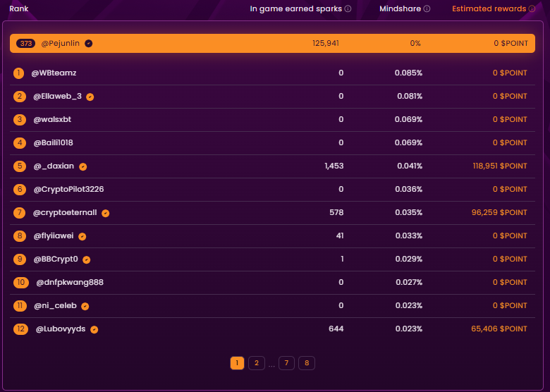550x392 pixels.
Task: Click rank 7 badge for @cryptoeternall
Action: coord(19,212)
